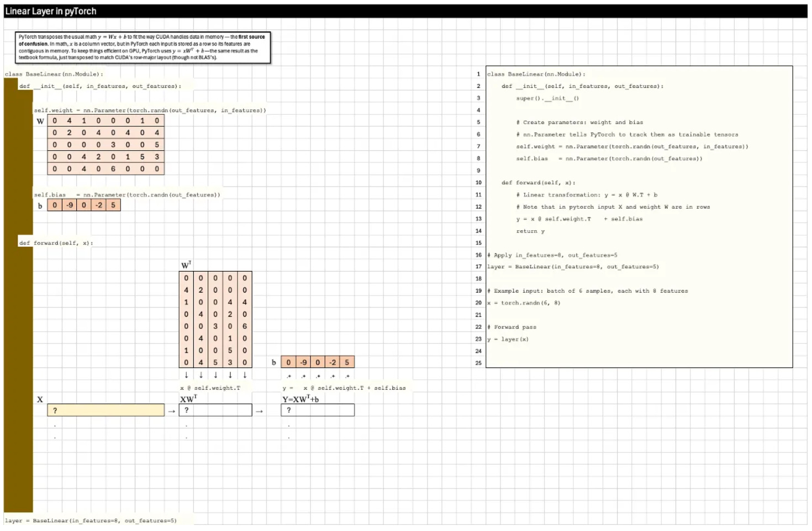Select the cell with 2 in Wᵀ's second row
The width and height of the screenshot is (812, 531).
pyautogui.click(x=201, y=290)
